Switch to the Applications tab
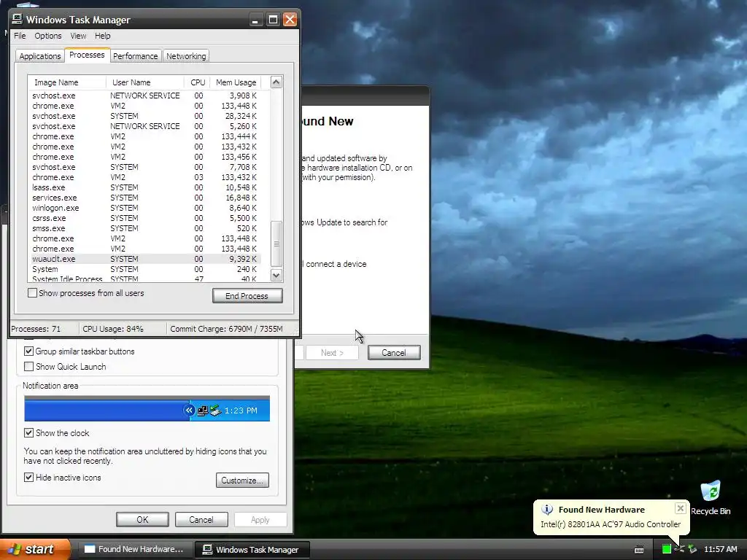 pyautogui.click(x=40, y=56)
